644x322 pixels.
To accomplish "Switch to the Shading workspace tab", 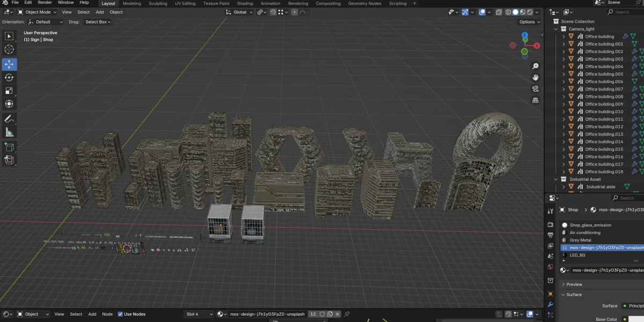I will 245,3.
